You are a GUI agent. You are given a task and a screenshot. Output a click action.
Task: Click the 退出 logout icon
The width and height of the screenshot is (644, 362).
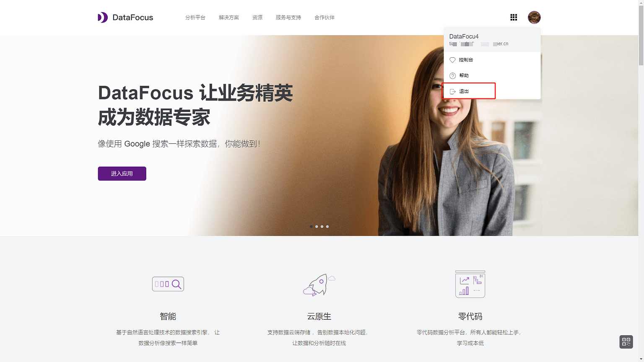tap(452, 91)
